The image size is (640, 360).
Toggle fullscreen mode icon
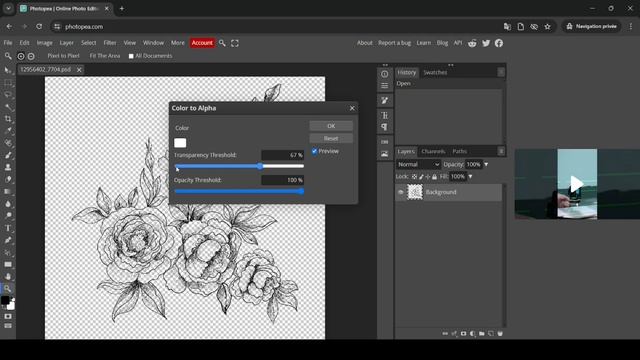[x=235, y=43]
